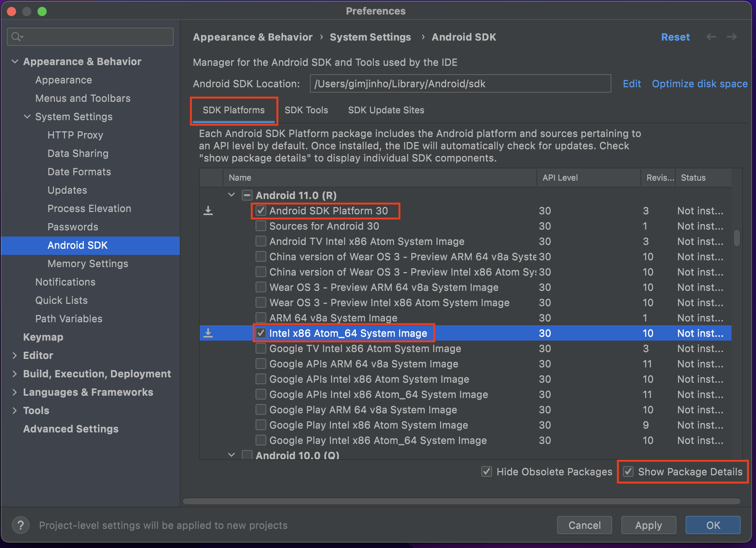Open Passwords settings
The height and width of the screenshot is (548, 756).
[x=73, y=227]
